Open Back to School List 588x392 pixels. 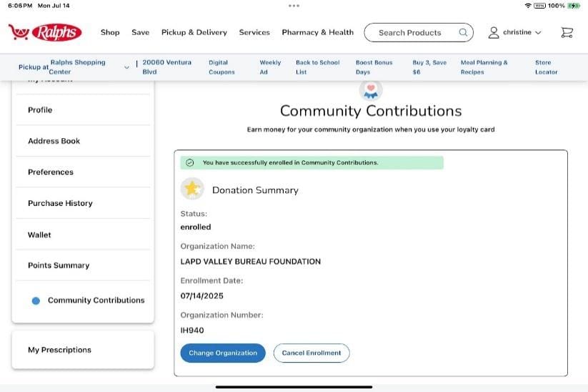[318, 67]
